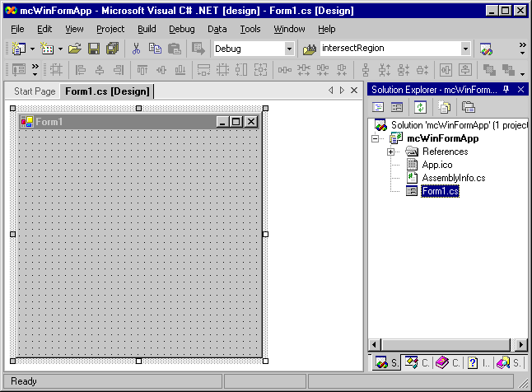
Task: Click Center Vertically layout icon
Action: [x=465, y=70]
